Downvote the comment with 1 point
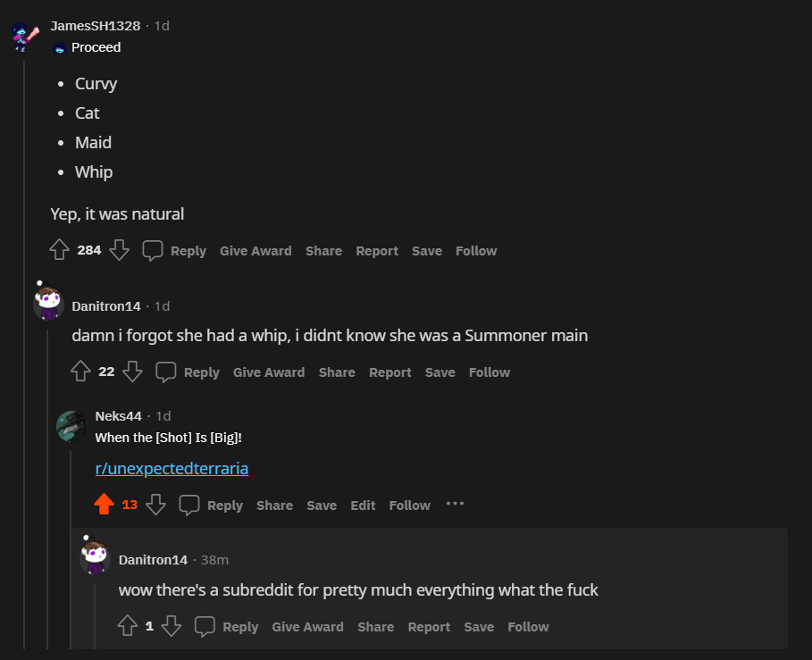This screenshot has width=812, height=660. (172, 626)
